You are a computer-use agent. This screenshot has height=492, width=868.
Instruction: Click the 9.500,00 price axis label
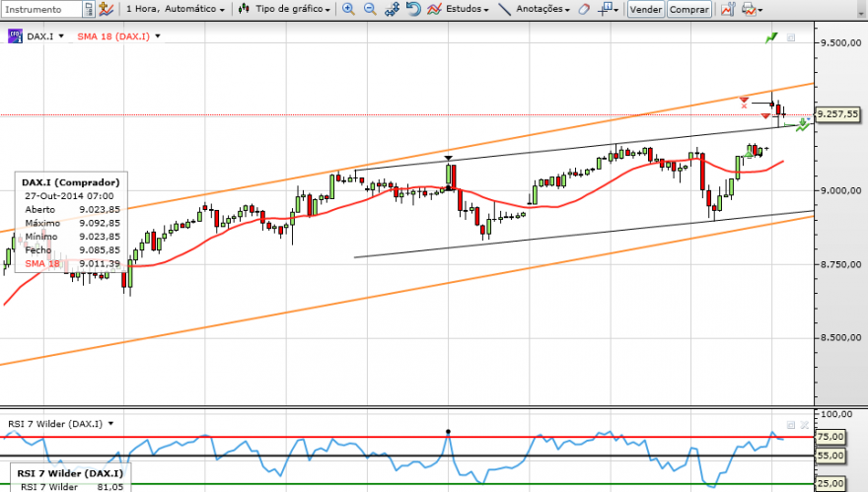840,42
